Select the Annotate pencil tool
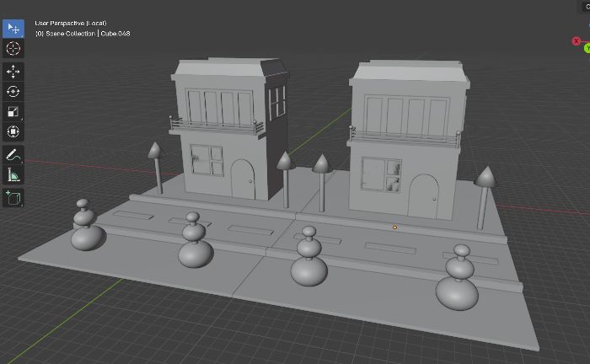 (x=13, y=154)
